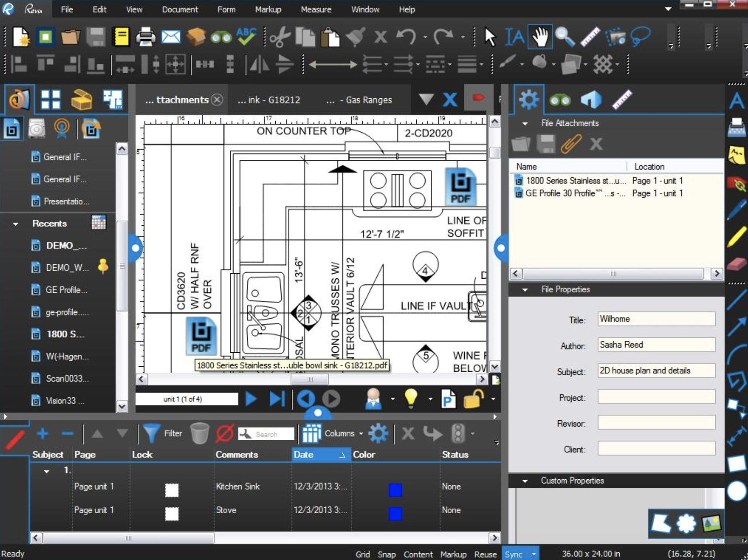Image resolution: width=748 pixels, height=560 pixels.
Task: Click the blue color swatch for Stove
Action: point(395,514)
